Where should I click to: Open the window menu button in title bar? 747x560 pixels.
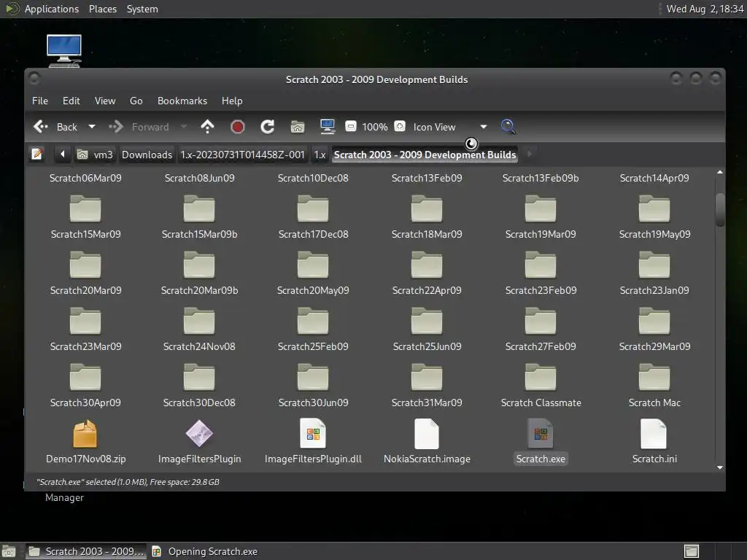tap(34, 77)
